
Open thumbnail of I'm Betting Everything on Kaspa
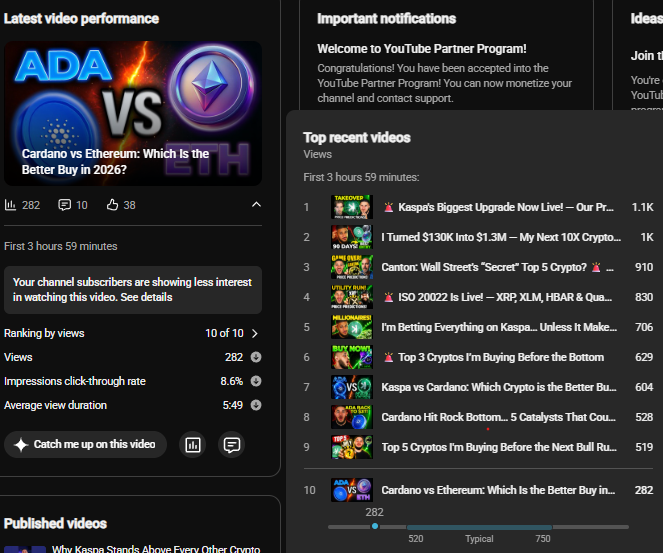tap(351, 327)
